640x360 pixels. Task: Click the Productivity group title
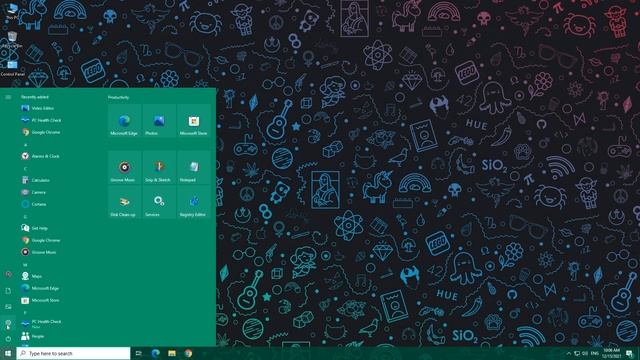tap(119, 97)
